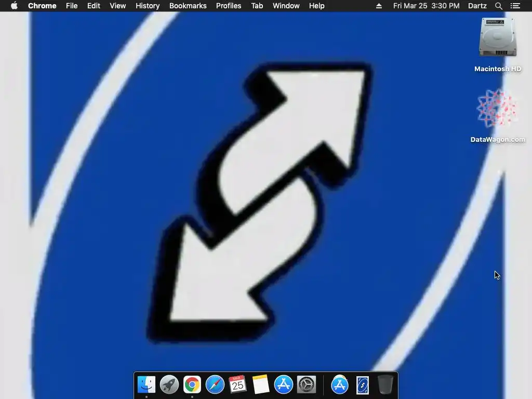Open the Applications folder right of System Preferences
This screenshot has height=399, width=532.
pyautogui.click(x=340, y=385)
